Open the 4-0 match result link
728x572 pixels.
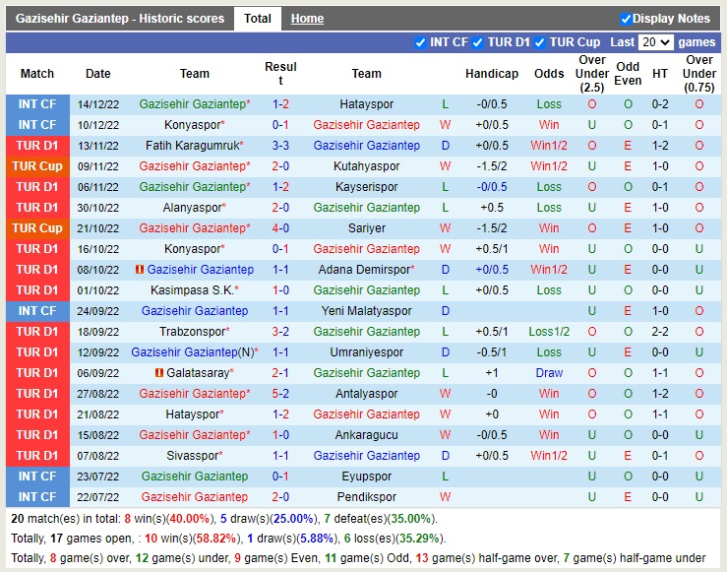tap(280, 228)
